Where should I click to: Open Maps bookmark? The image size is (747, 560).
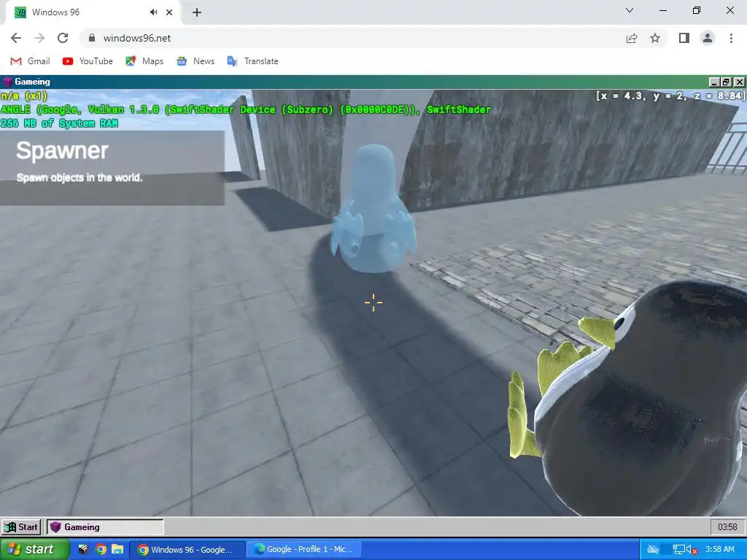pyautogui.click(x=144, y=61)
